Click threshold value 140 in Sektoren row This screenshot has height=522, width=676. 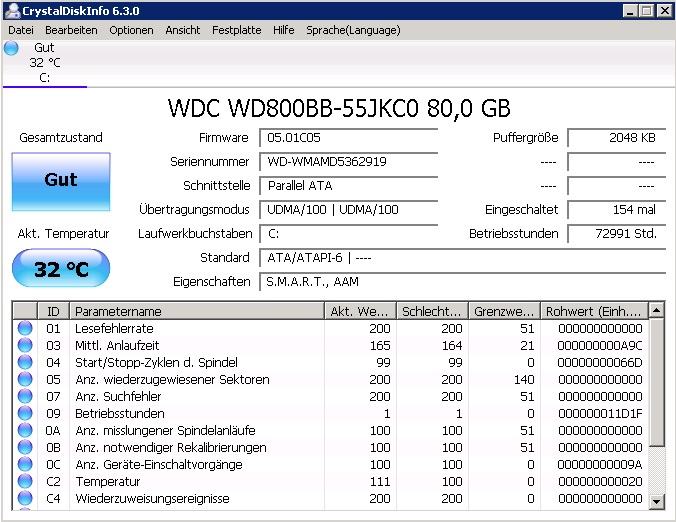coord(524,379)
